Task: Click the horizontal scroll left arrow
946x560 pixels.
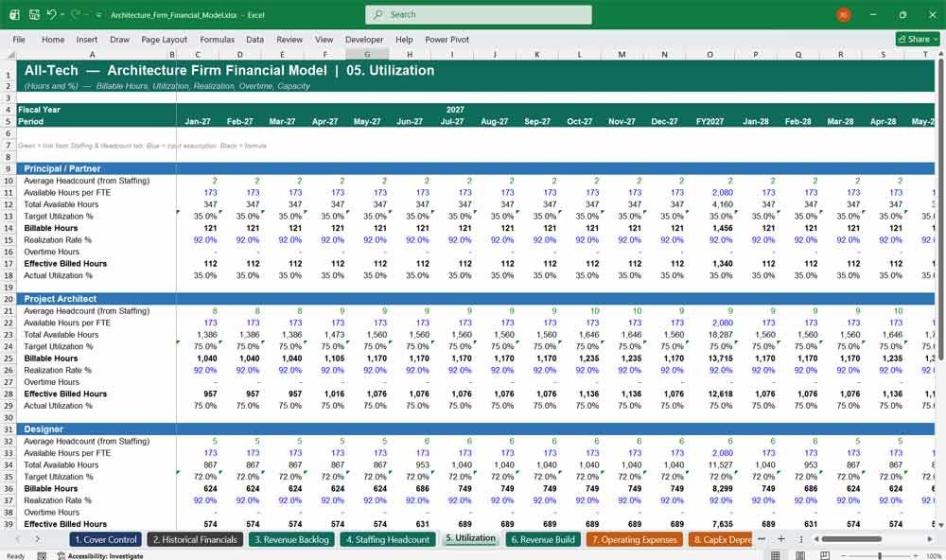Action: [815, 539]
